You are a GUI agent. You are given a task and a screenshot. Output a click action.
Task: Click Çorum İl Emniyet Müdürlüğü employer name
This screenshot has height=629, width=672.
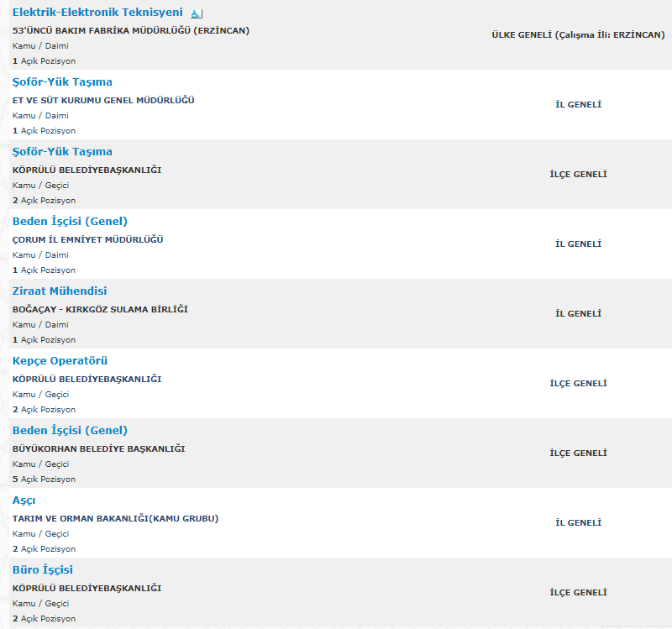pyautogui.click(x=88, y=239)
